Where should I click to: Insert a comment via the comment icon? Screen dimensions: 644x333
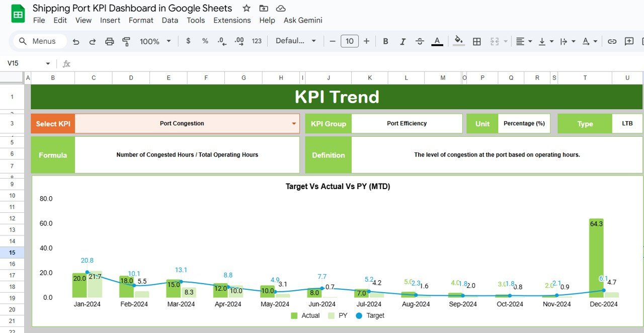[x=629, y=41]
